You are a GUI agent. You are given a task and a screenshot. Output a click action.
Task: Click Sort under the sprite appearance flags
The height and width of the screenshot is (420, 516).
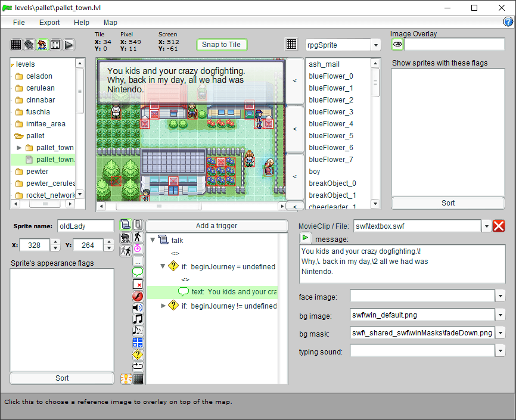[x=62, y=378]
